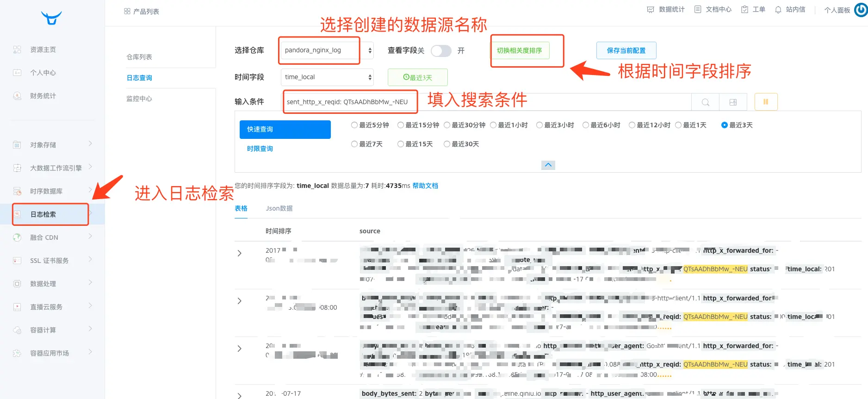Click the 输入条件 search query field
Viewport: 868px width, 399px height.
pyautogui.click(x=486, y=102)
